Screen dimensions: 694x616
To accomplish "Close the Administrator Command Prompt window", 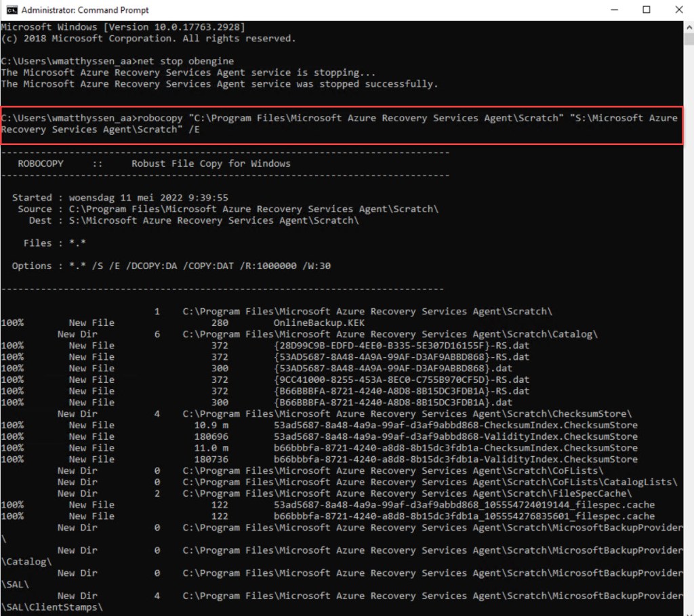I will 678,9.
